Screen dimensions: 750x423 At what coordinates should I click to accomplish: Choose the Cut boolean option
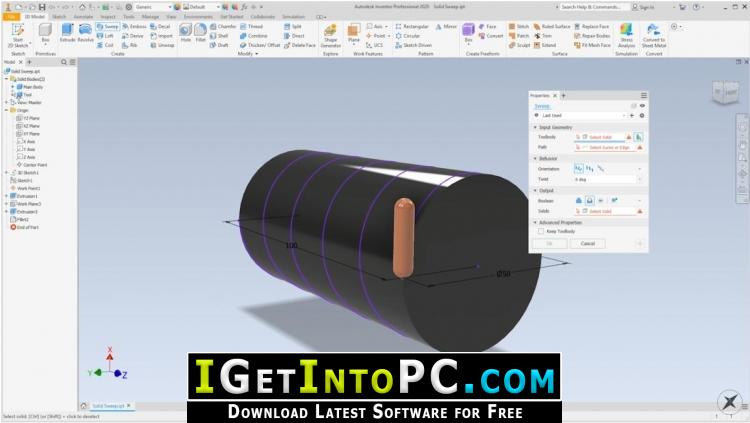589,201
